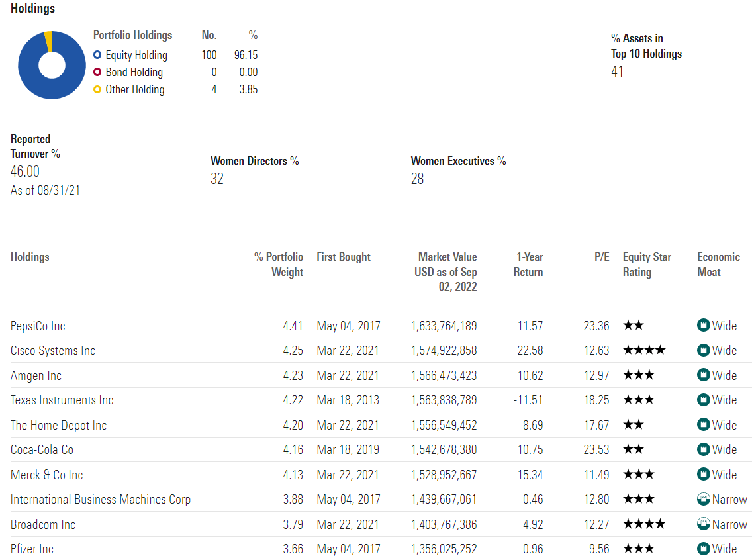Screen dimensions: 752x560
Task: Click the Wide moat icon for Amgen Inc
Action: pos(703,375)
